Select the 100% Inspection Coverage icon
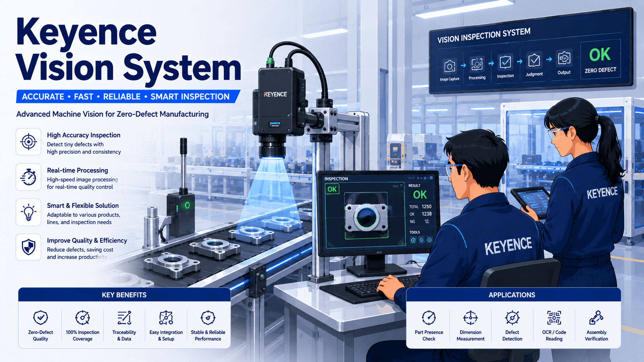Screen dimensions: 644x362 click(x=82, y=318)
